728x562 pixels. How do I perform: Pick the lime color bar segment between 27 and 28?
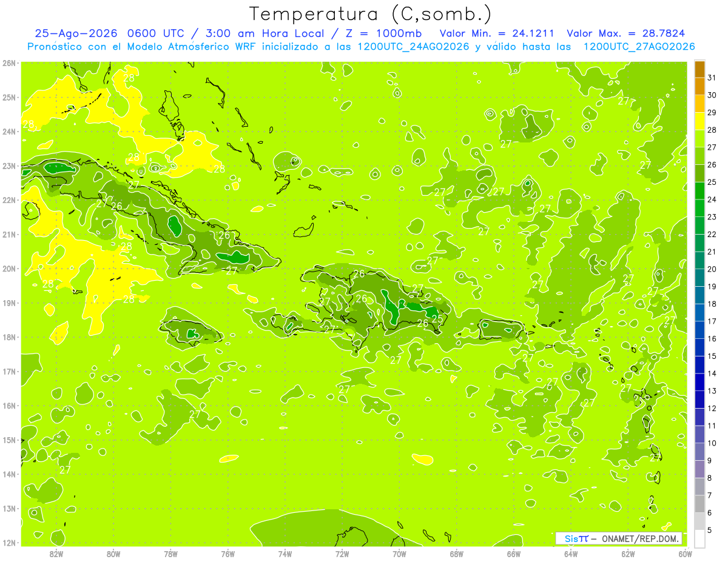699,139
